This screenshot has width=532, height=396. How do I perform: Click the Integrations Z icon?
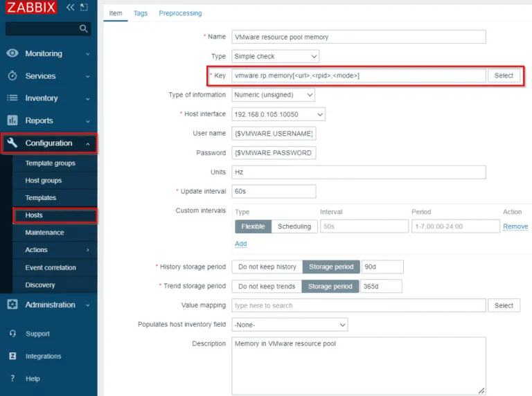coord(12,356)
